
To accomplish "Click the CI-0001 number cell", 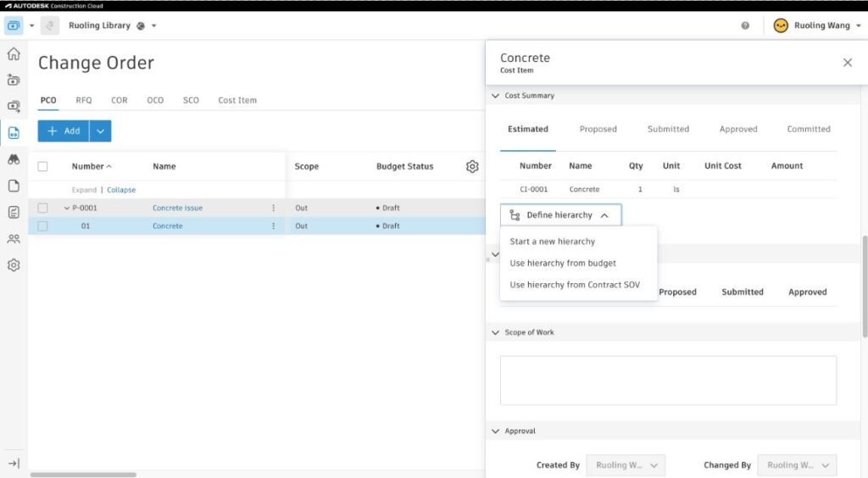I will coord(534,189).
